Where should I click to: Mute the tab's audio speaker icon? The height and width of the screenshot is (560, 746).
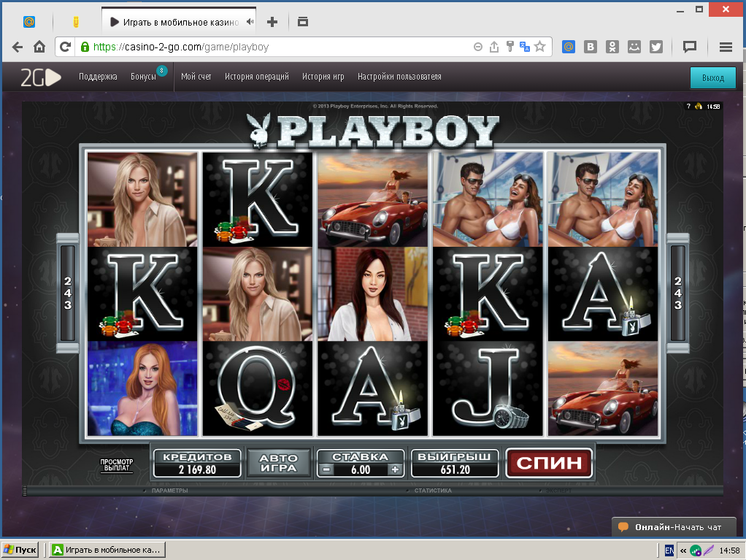point(250,21)
